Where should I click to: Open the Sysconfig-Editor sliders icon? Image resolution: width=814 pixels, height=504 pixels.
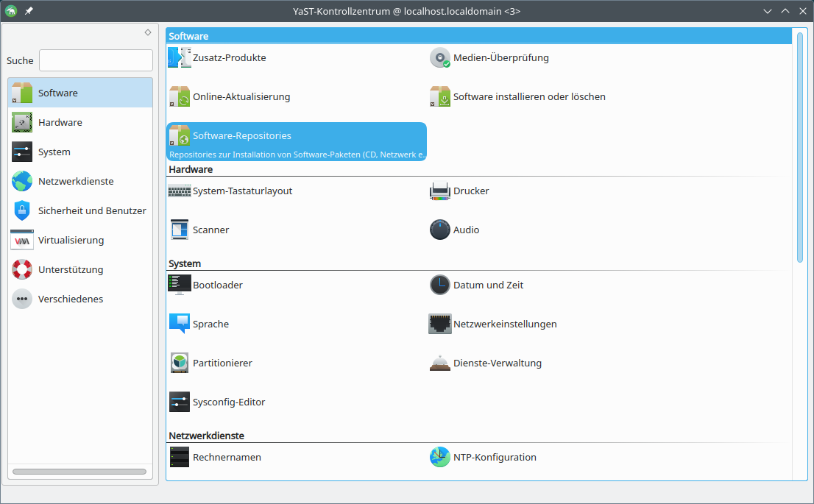(x=180, y=402)
